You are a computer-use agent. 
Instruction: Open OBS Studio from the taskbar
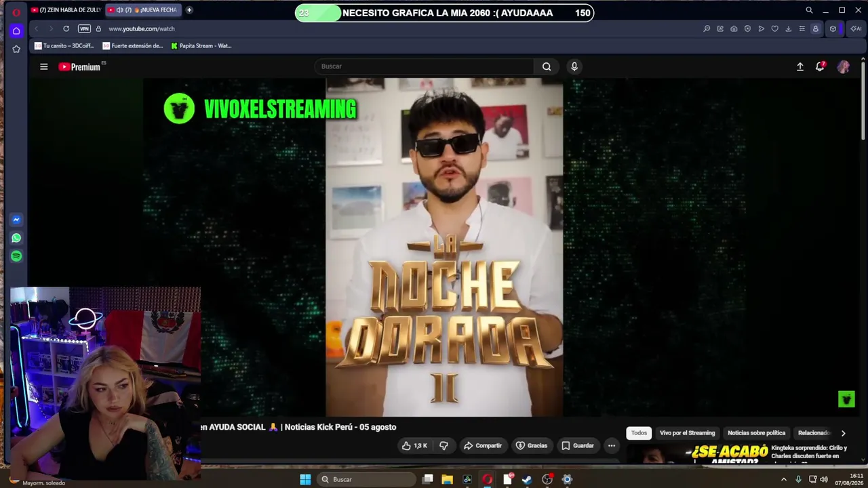pos(547,479)
